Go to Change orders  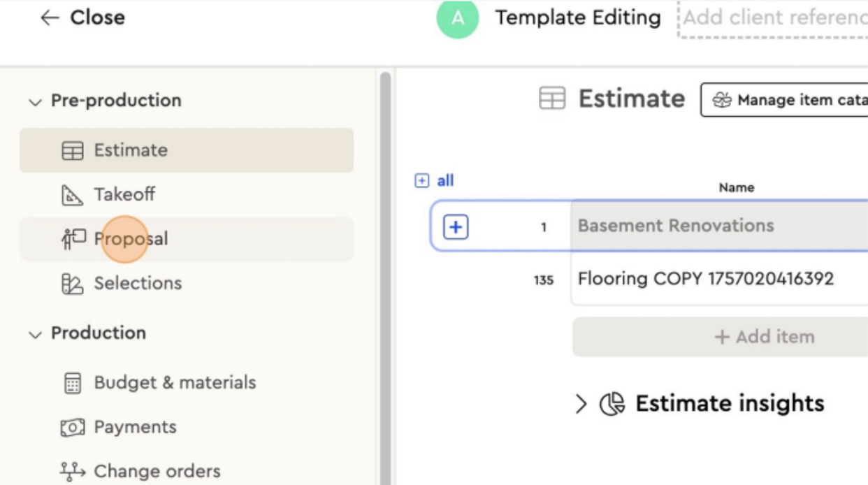(x=187, y=472)
